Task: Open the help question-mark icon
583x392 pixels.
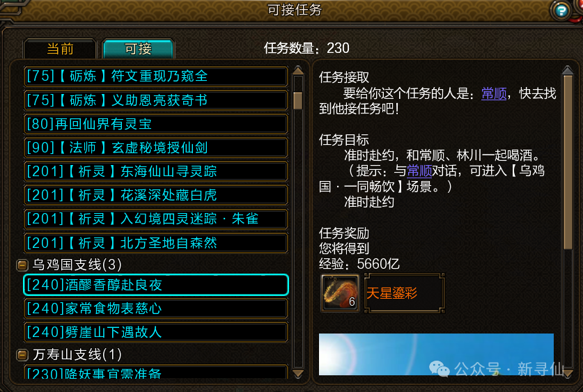Action: pyautogui.click(x=561, y=10)
